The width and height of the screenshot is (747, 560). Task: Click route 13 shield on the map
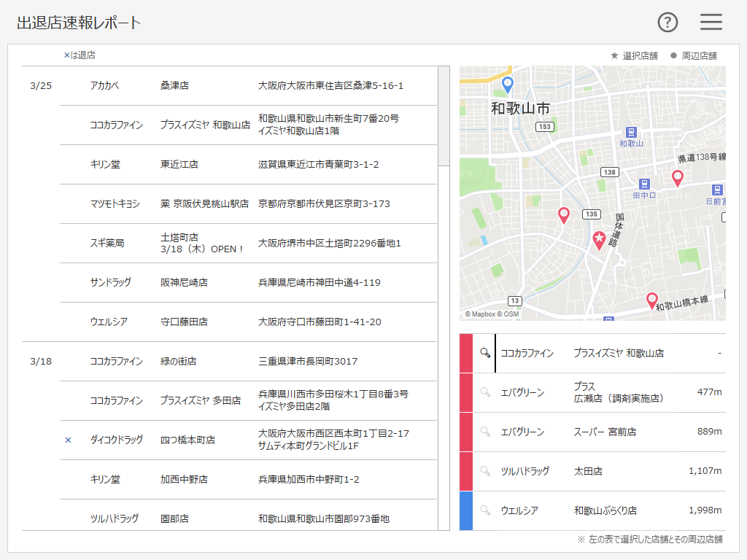[515, 301]
